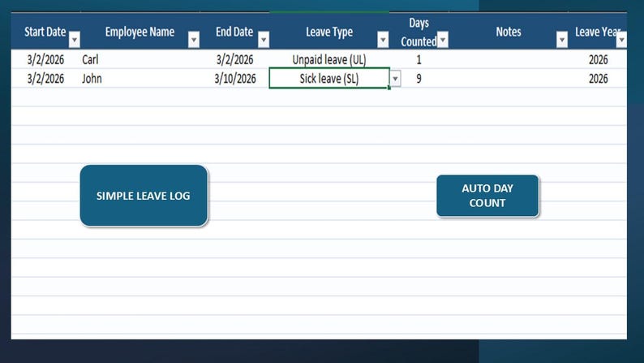Open the Employee Name filter dropdown
Viewport: 644px width, 363px height.
[194, 40]
